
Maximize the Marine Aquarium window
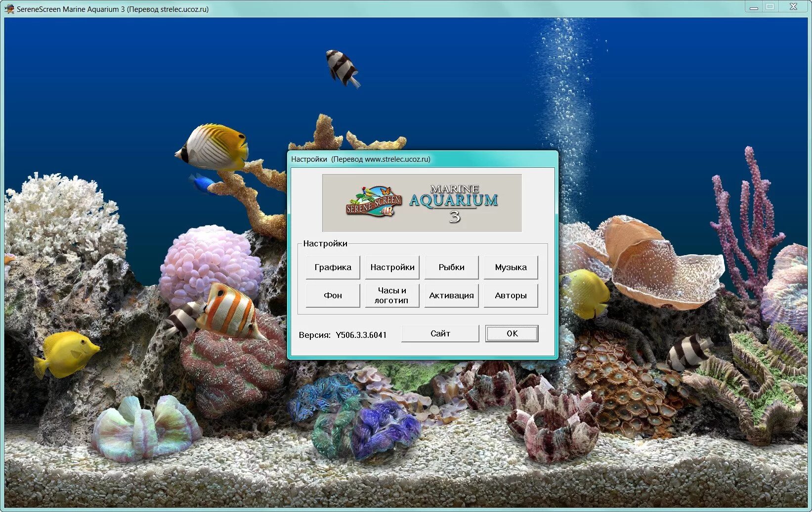770,7
